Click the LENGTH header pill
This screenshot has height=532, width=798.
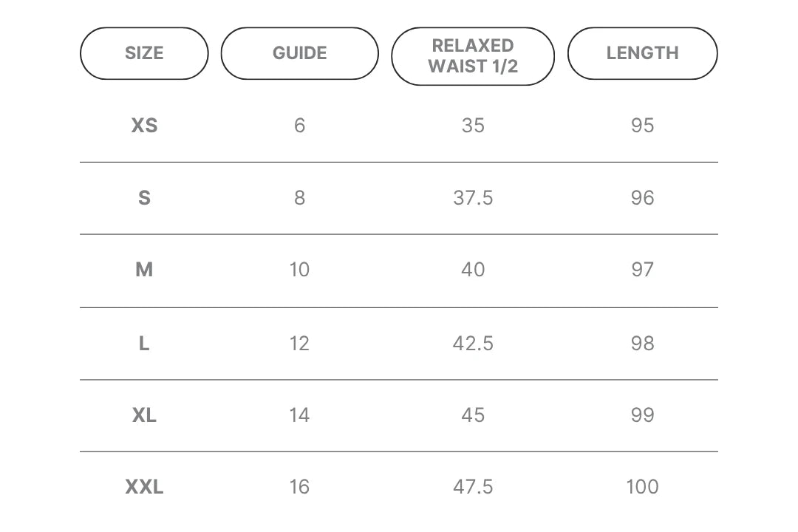642,53
